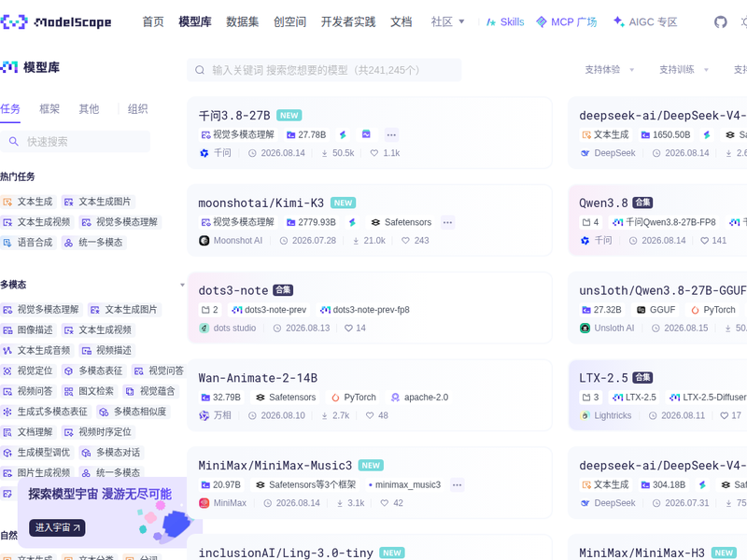Open inclusionAI/Ling-3.0-tiny model title
This screenshot has height=560, width=747.
(286, 553)
